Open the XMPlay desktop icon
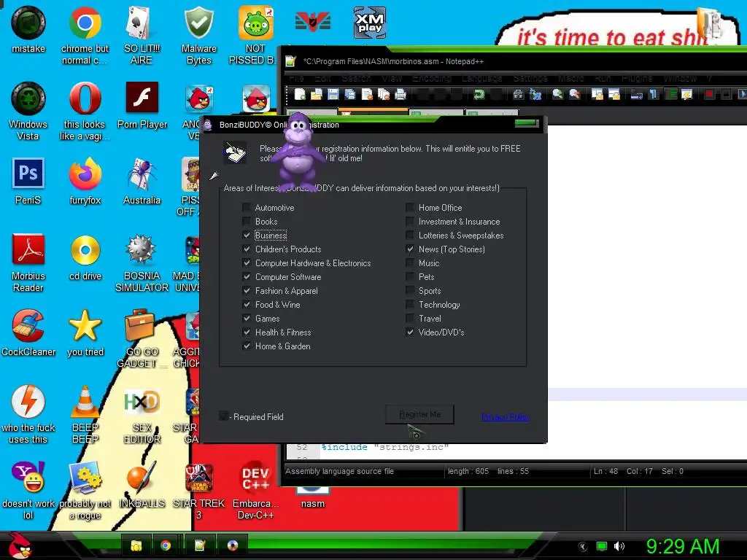The height and width of the screenshot is (560, 747). coord(370,23)
